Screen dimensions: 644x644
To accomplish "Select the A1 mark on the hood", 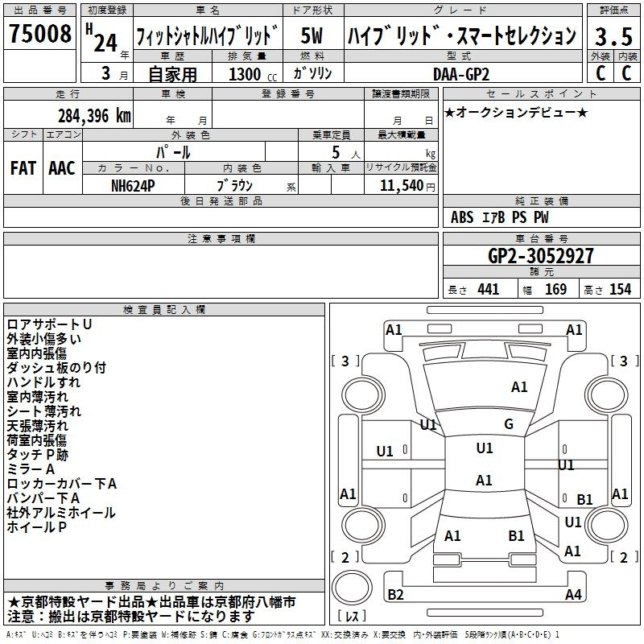I will [519, 387].
